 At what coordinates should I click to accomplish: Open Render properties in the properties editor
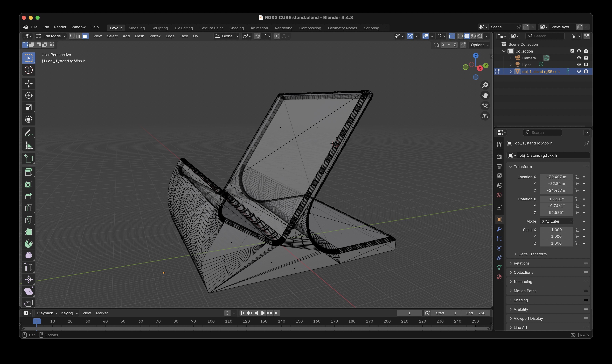point(499,156)
